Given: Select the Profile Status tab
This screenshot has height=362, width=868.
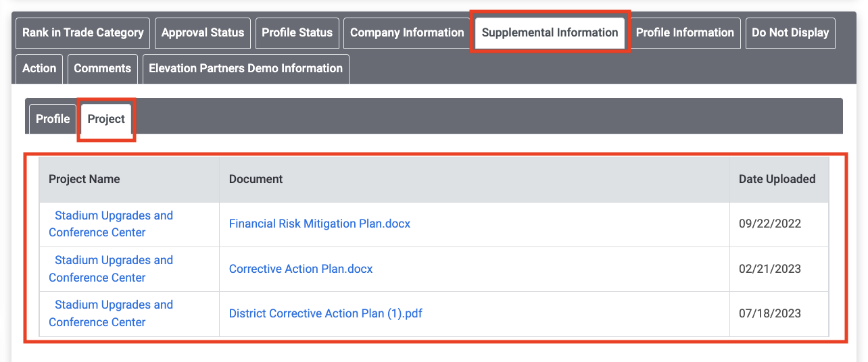Looking at the screenshot, I should (297, 32).
